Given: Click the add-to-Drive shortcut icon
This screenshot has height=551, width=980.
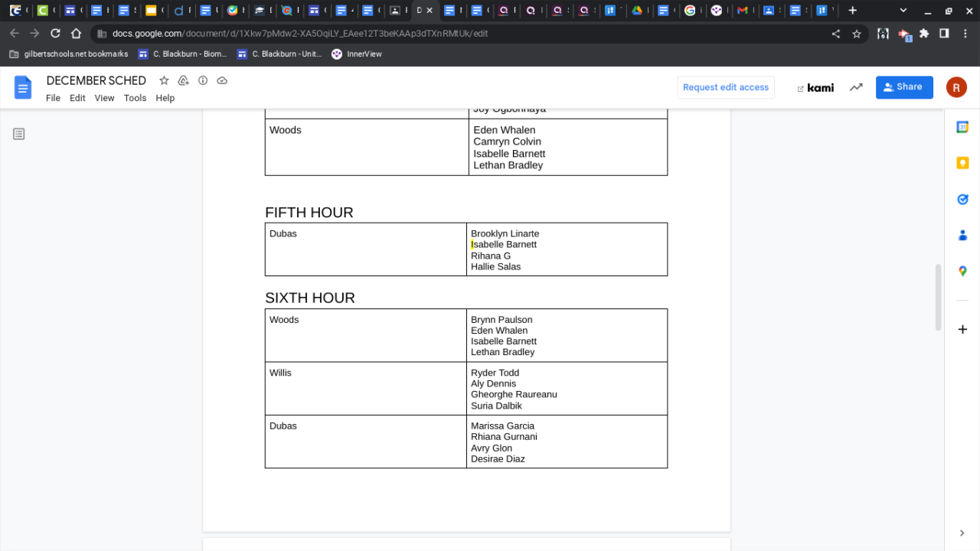Looking at the screenshot, I should [x=183, y=80].
